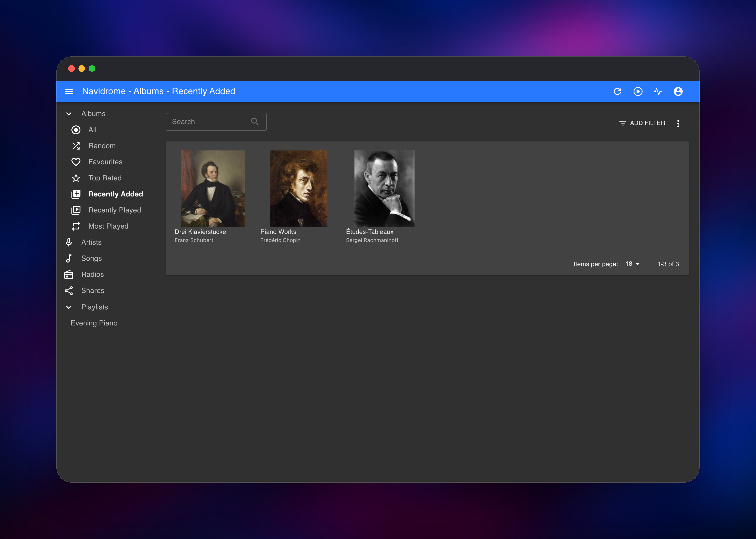Click the Songs music note icon
756x539 pixels.
click(69, 259)
